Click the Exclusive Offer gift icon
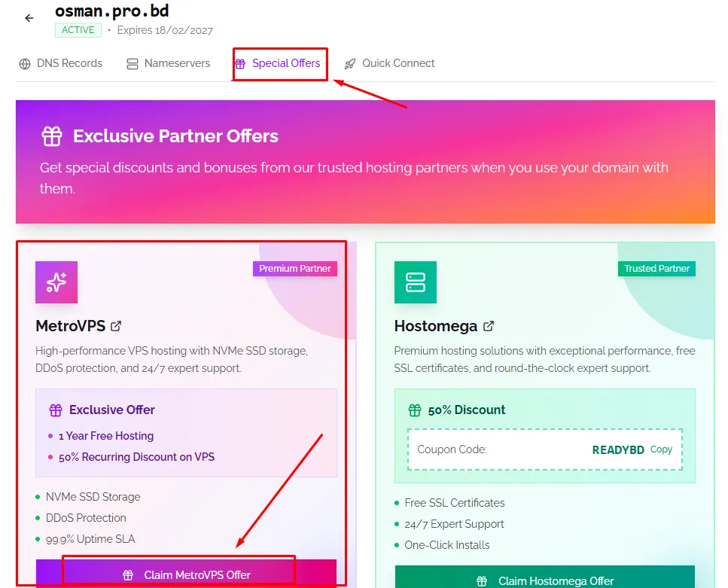728x588 pixels. pyautogui.click(x=56, y=410)
